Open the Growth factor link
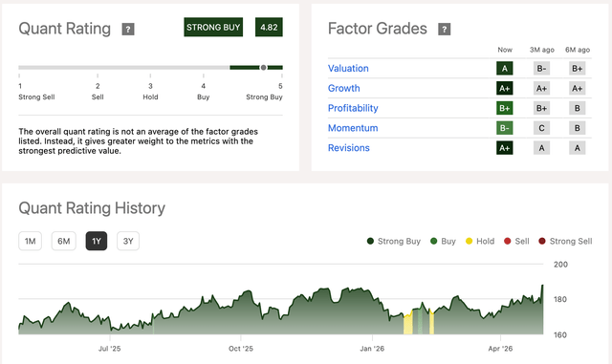 (344, 88)
